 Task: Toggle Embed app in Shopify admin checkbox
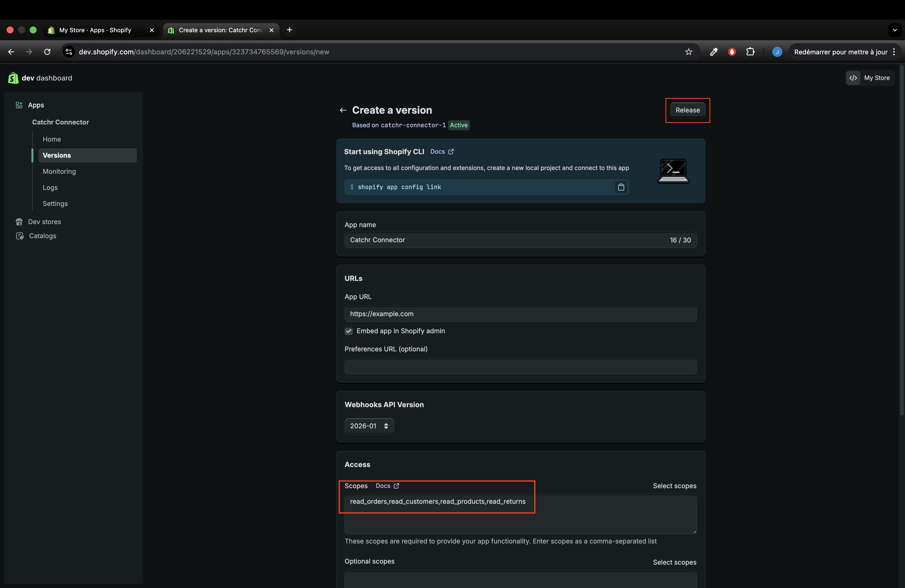click(x=348, y=331)
